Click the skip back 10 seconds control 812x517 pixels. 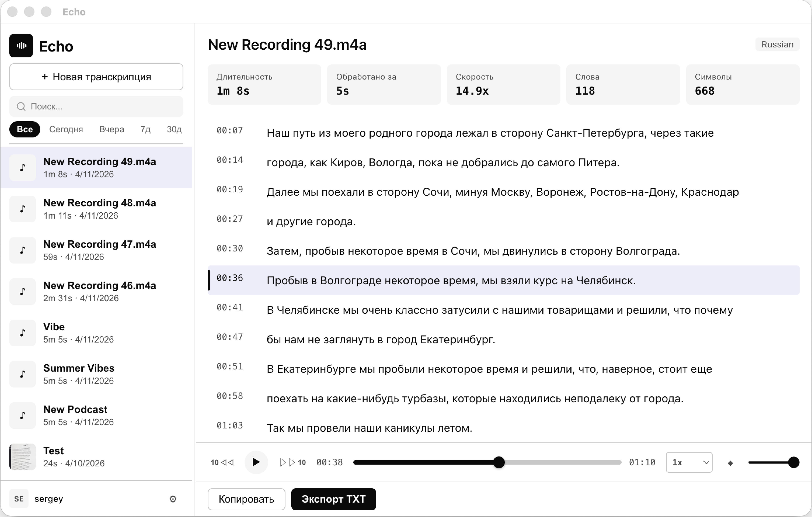(222, 462)
